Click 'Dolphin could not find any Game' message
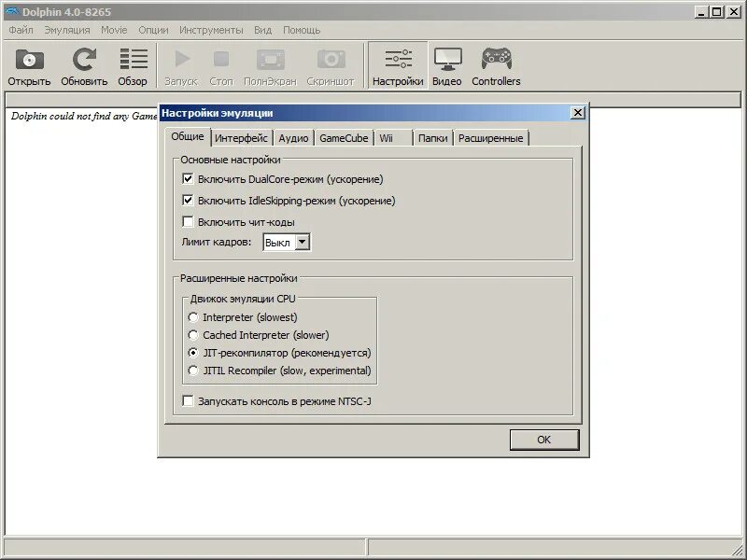Image resolution: width=747 pixels, height=560 pixels. (84, 116)
